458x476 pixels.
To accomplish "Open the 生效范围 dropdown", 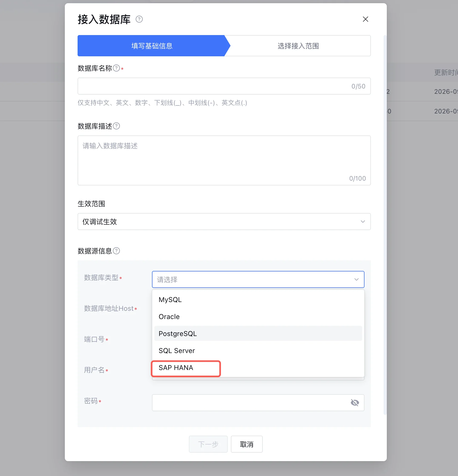I will point(224,222).
